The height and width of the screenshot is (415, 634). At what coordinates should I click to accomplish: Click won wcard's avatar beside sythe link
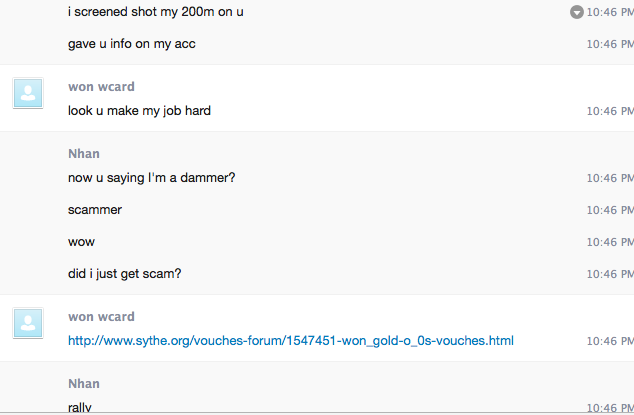29,323
